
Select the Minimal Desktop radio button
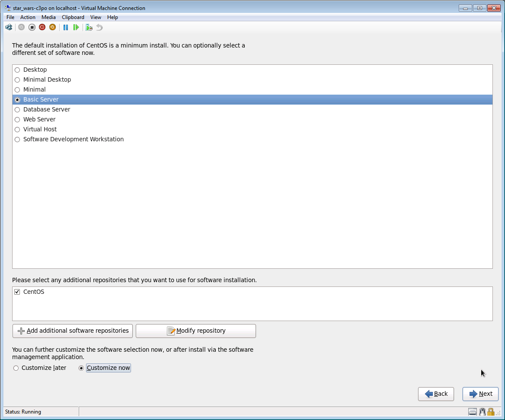[x=17, y=80]
